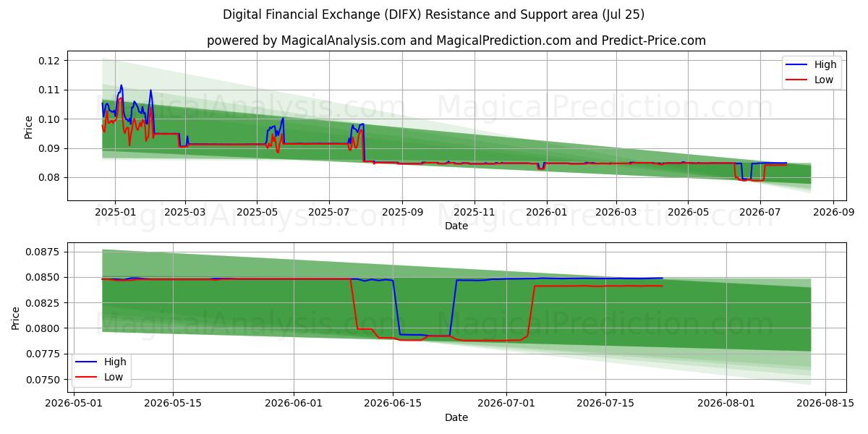This screenshot has width=868, height=434.
Task: Click the 0.0775 y-axis label in bottom chart
Action: [43, 354]
